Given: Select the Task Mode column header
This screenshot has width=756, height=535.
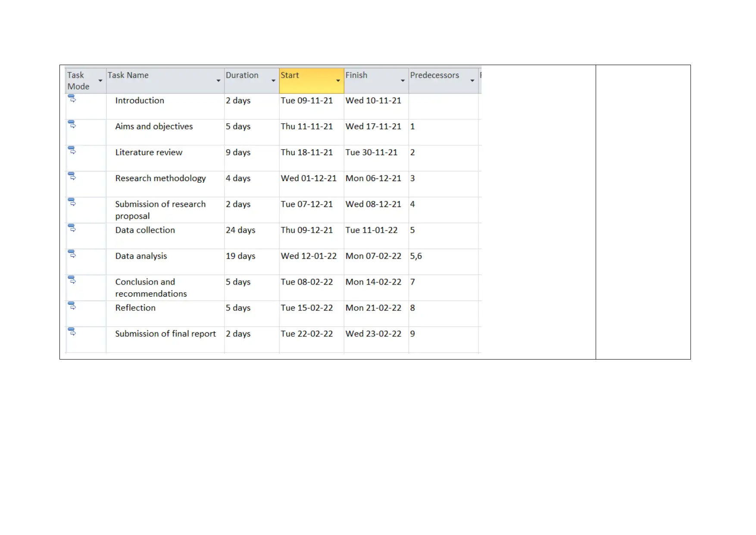Looking at the screenshot, I should click(86, 81).
